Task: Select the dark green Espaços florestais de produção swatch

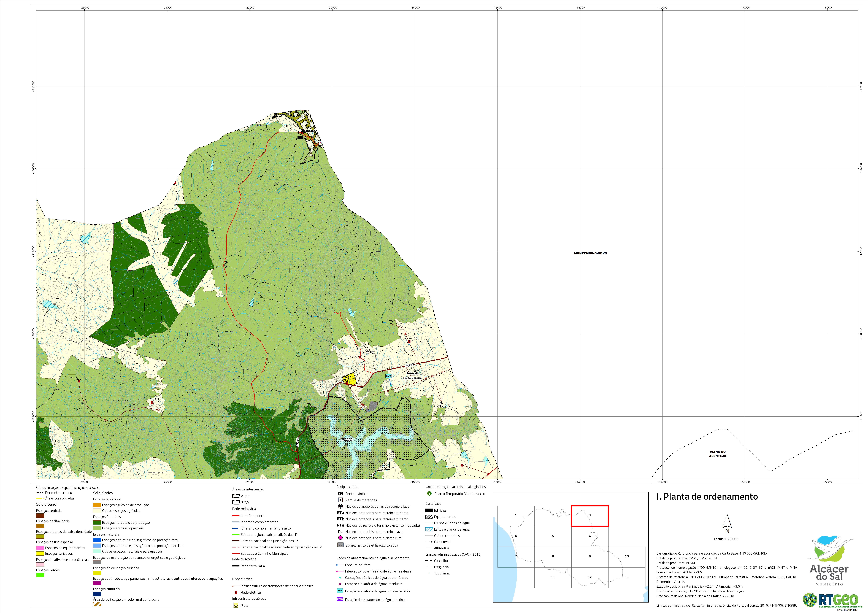Action: (97, 522)
